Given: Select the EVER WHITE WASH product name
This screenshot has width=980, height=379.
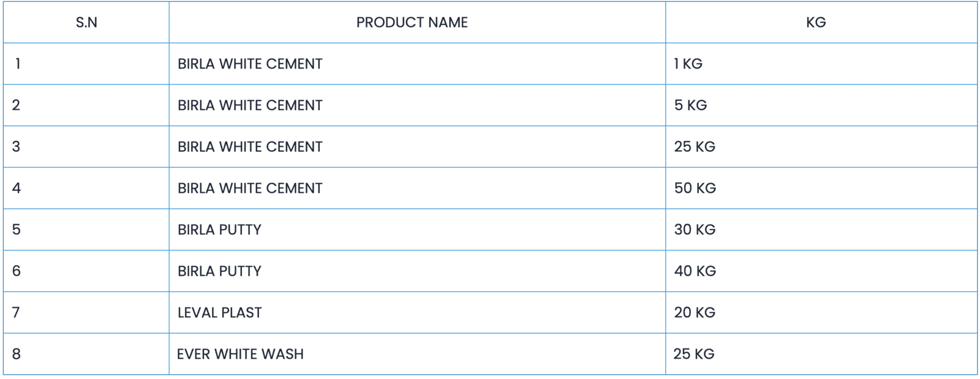Looking at the screenshot, I should point(240,354).
